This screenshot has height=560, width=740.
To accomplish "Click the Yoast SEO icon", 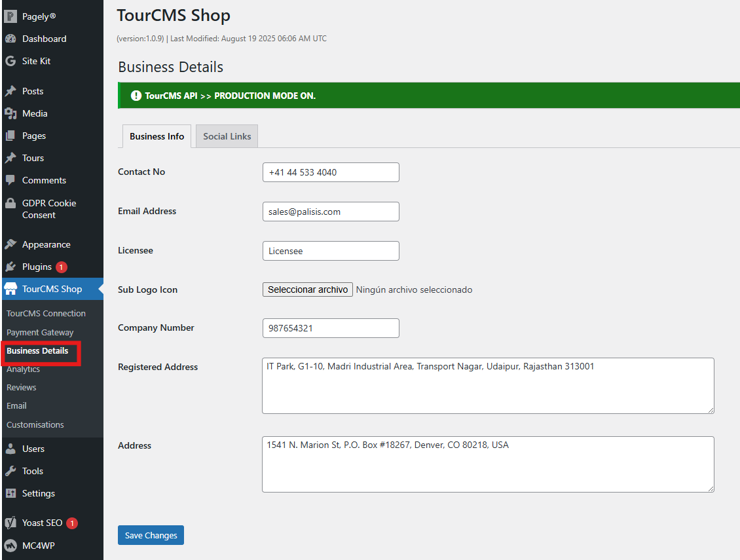I will 10,523.
